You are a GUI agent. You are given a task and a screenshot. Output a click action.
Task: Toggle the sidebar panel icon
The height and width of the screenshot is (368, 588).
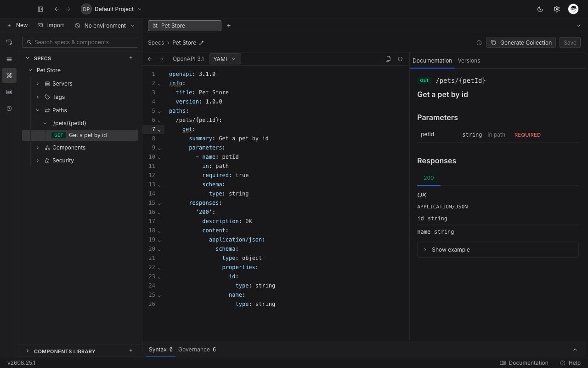(40, 9)
